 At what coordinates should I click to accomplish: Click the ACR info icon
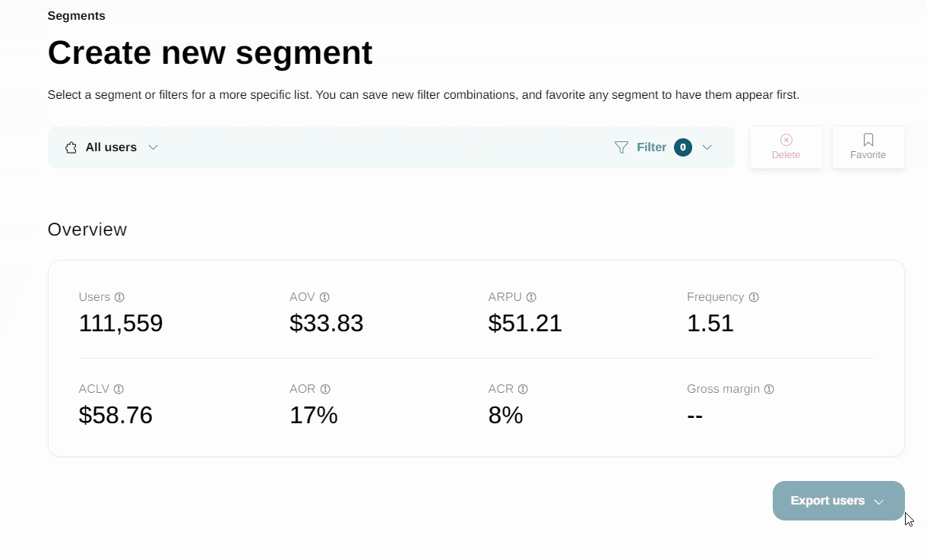coord(523,389)
